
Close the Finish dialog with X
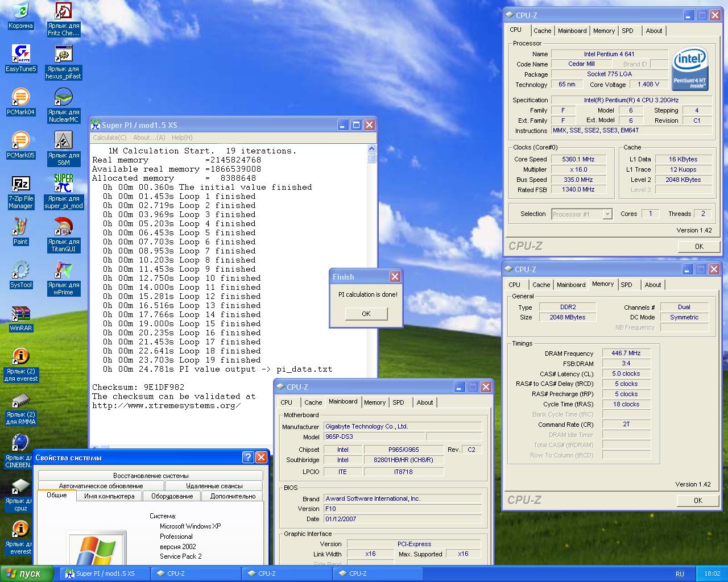(395, 277)
